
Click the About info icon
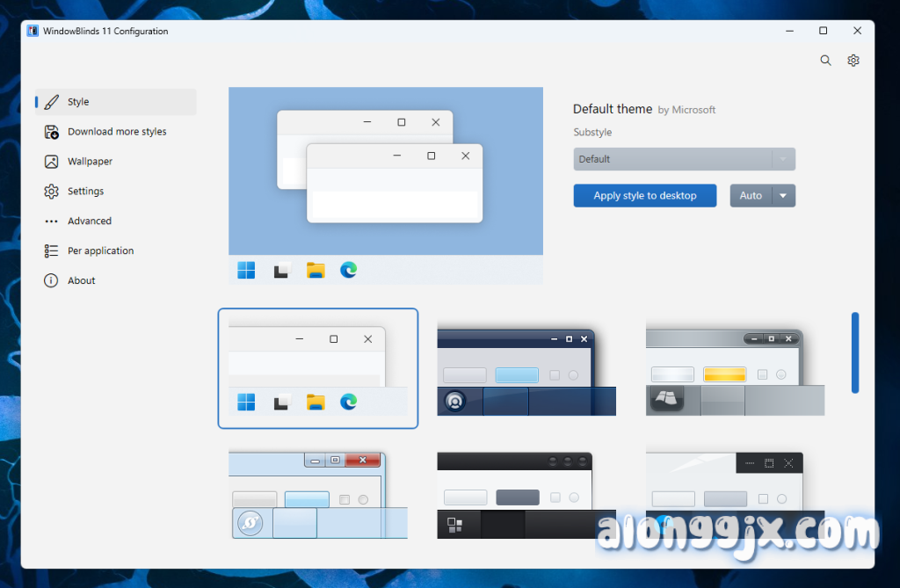[x=52, y=281]
